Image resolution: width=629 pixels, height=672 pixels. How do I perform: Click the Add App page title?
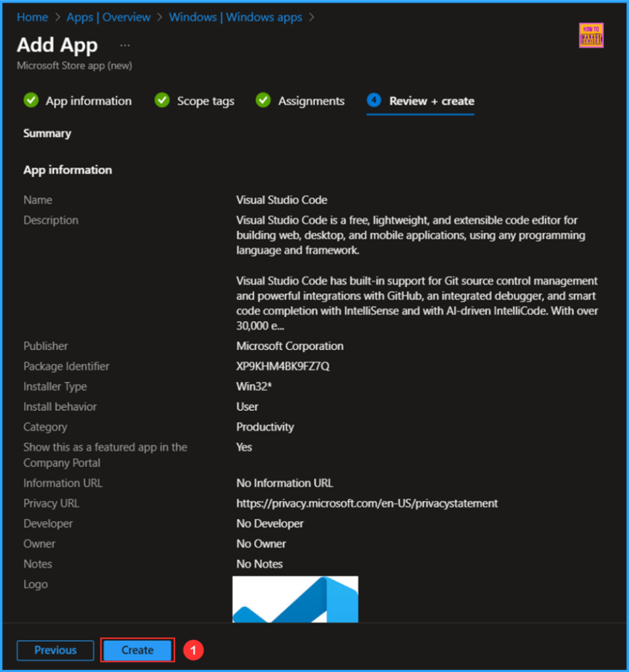(x=57, y=45)
